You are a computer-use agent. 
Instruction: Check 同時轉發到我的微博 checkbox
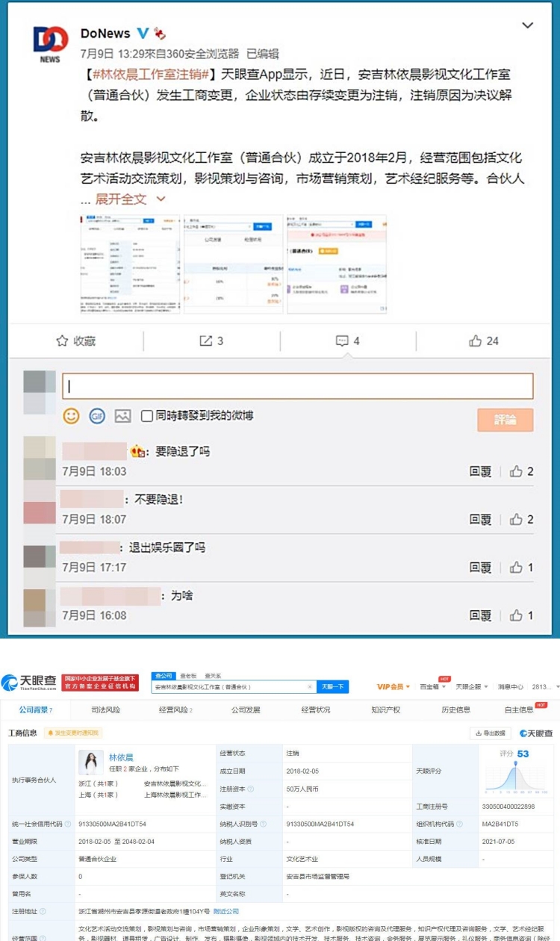[x=147, y=416]
